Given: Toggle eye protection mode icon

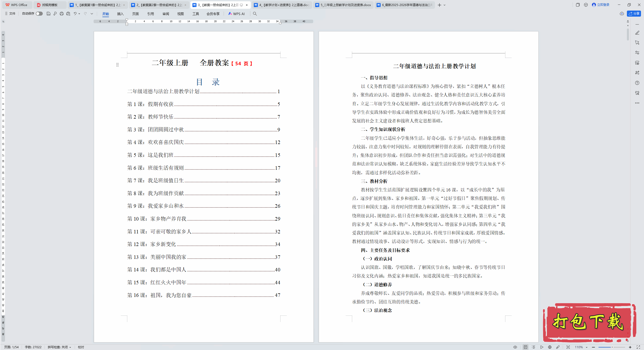Looking at the screenshot, I should click(x=515, y=347).
